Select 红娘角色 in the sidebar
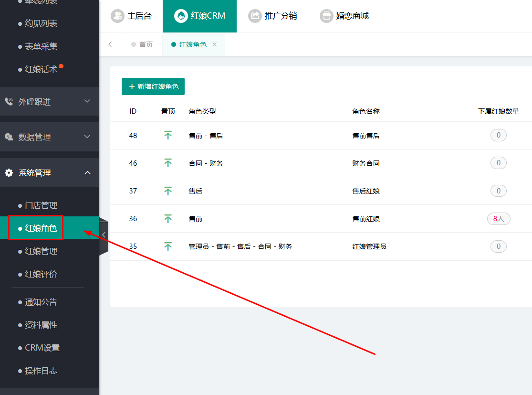This screenshot has width=532, height=395. click(x=41, y=228)
